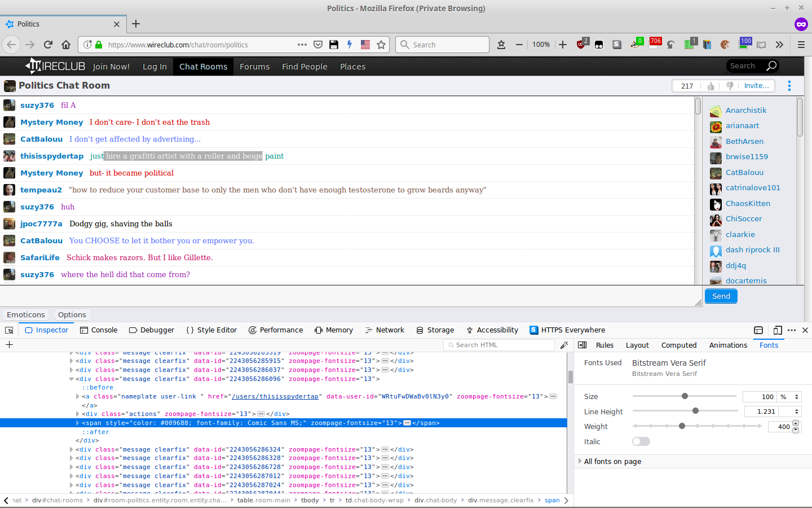812x508 pixels.
Task: Adjust the font Weight slider
Action: pyautogui.click(x=682, y=426)
